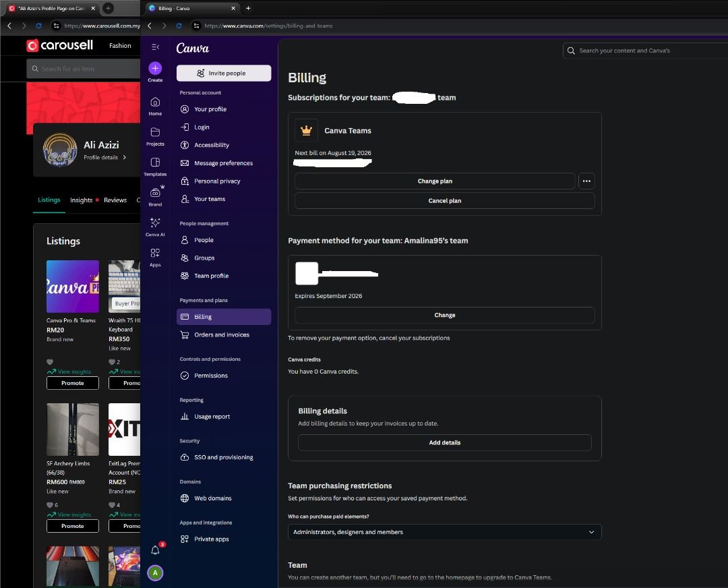Like the SF Archery Limbs listing heart

(50, 505)
